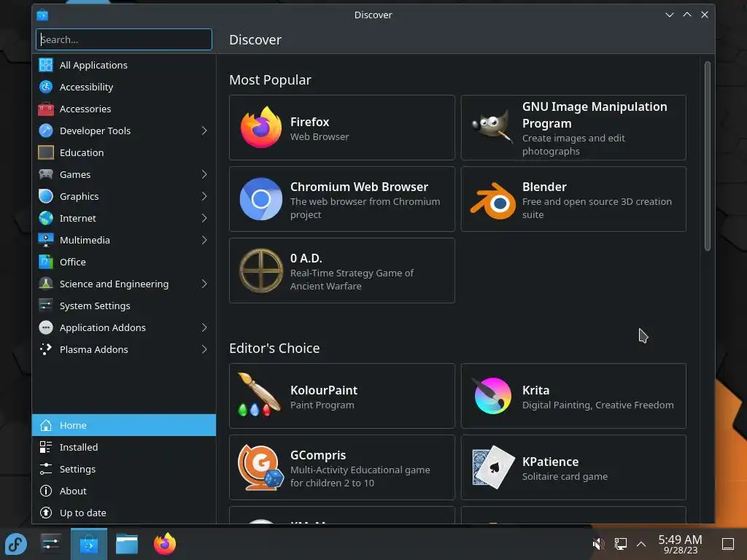Expand the Developer Tools subcategories

[x=204, y=131]
